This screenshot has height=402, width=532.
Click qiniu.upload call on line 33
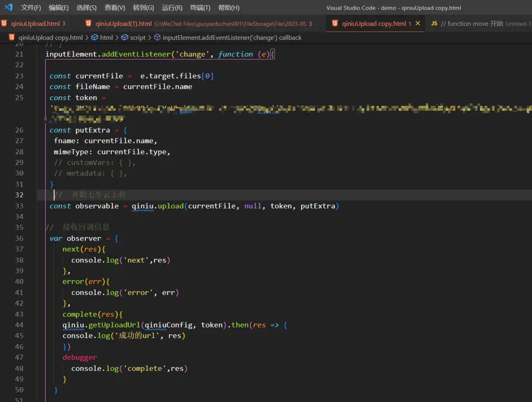pos(157,206)
